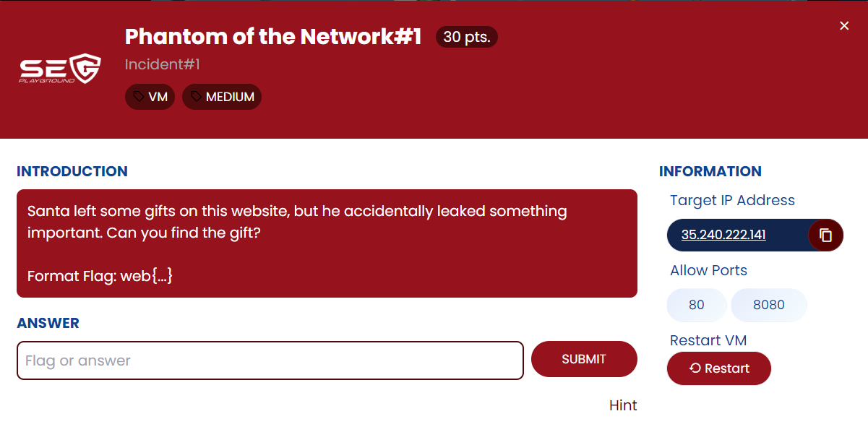Click the Incident#1 subtitle

pyautogui.click(x=163, y=64)
